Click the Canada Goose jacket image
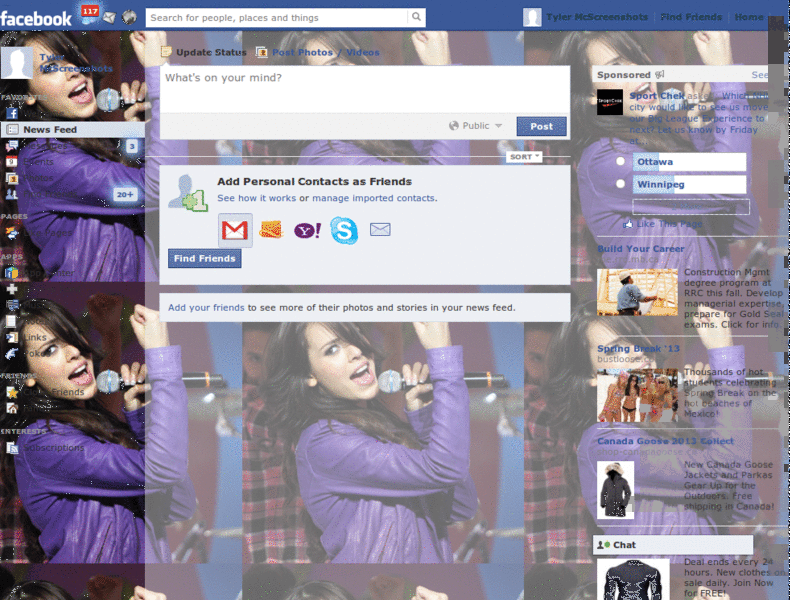 (x=615, y=490)
